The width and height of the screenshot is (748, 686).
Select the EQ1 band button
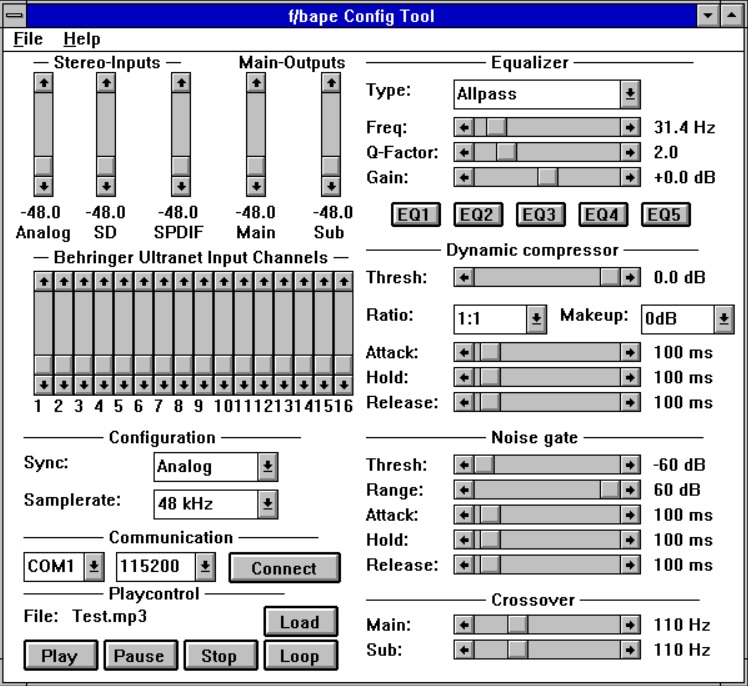(x=413, y=215)
